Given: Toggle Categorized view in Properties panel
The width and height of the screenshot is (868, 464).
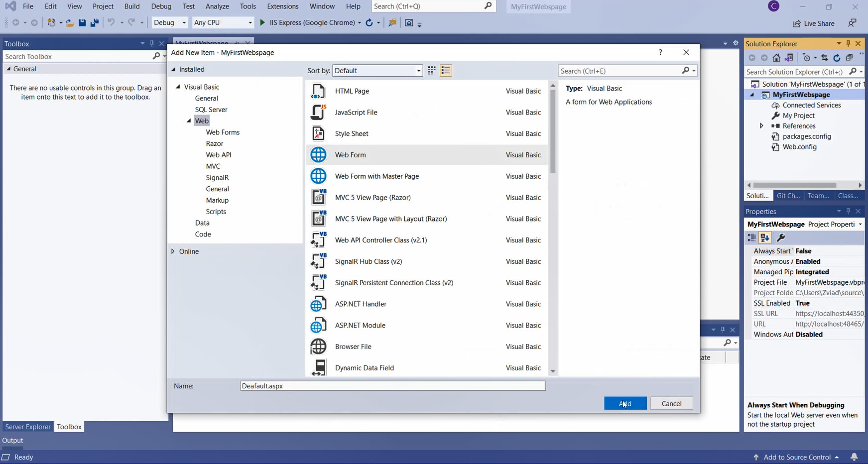Looking at the screenshot, I should (x=751, y=238).
